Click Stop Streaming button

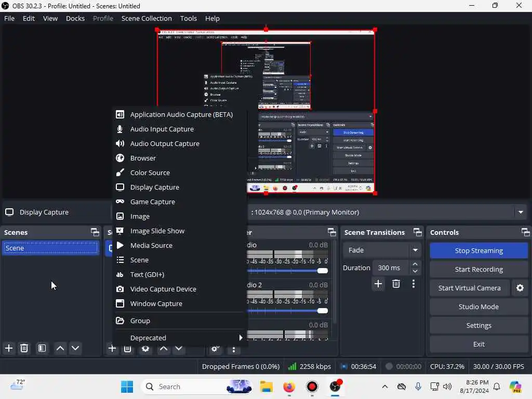click(x=478, y=251)
